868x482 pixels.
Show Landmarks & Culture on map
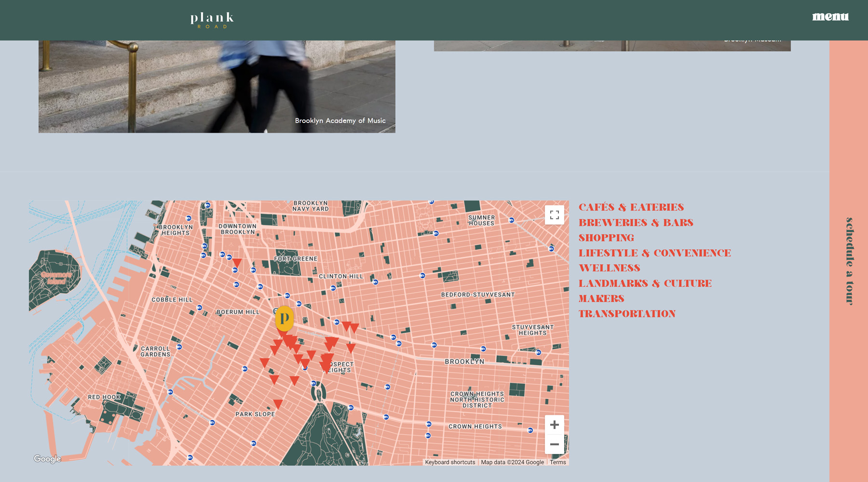[645, 283]
